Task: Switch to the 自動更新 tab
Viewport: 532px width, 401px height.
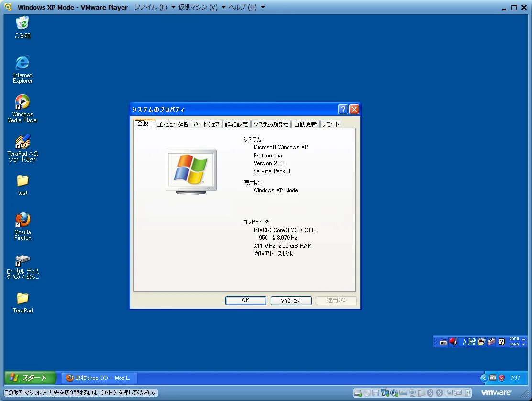Action: coord(305,124)
